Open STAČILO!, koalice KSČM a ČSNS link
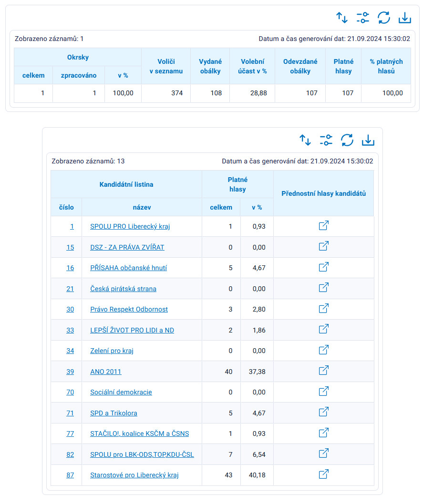The image size is (423, 504). click(139, 433)
